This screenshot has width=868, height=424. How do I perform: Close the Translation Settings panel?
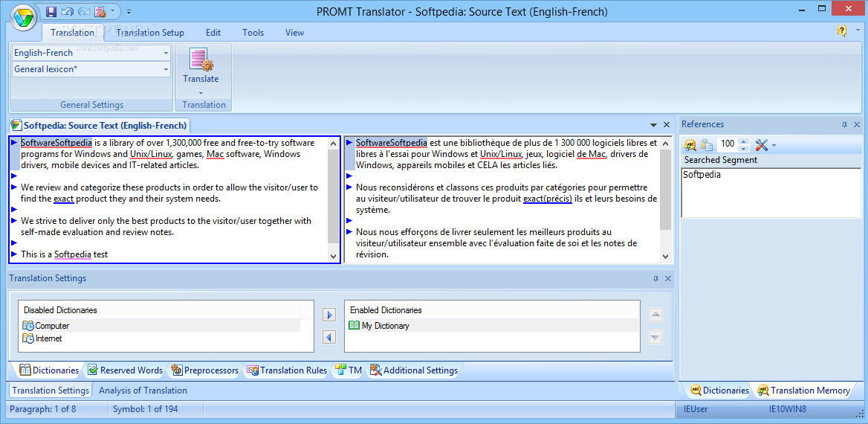[667, 279]
